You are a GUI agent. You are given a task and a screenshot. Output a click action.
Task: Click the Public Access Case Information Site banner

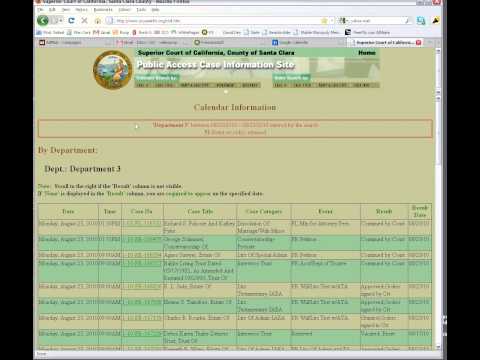[x=216, y=65]
